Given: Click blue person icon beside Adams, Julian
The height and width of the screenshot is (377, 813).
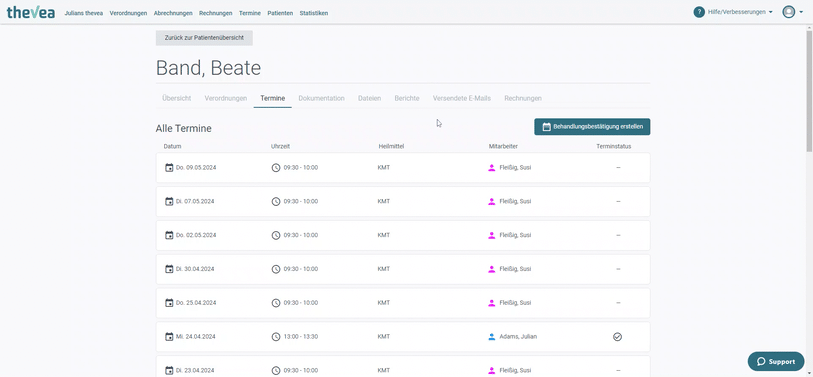Looking at the screenshot, I should [x=492, y=337].
